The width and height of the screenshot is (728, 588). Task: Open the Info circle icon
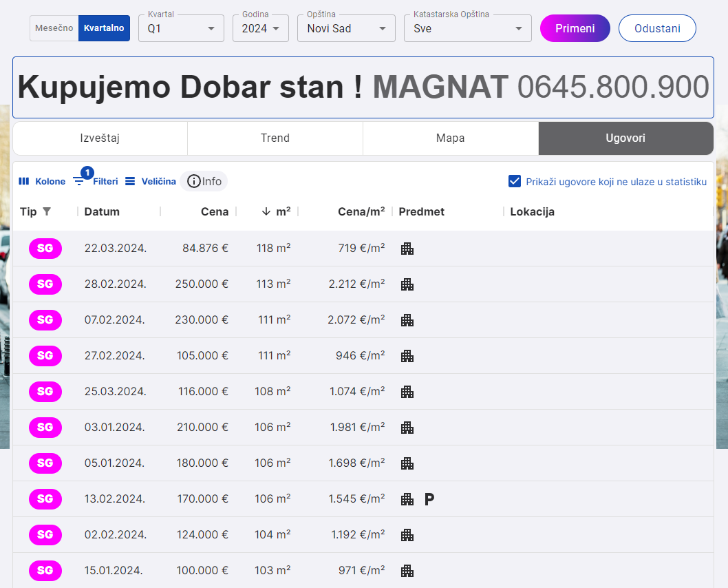(194, 181)
